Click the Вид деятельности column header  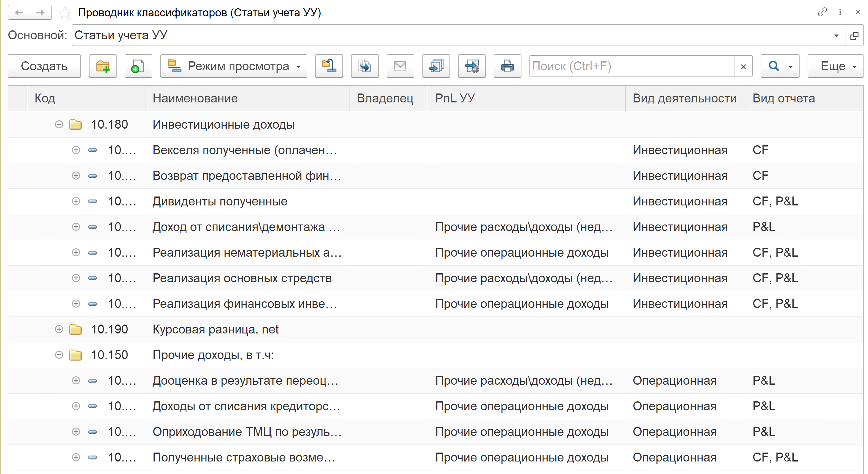pyautogui.click(x=685, y=99)
